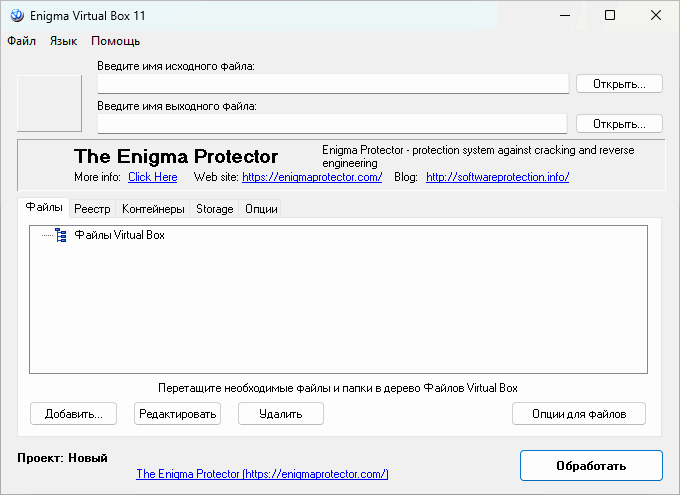Open the Опции tab
680x495 pixels.
pyautogui.click(x=261, y=209)
